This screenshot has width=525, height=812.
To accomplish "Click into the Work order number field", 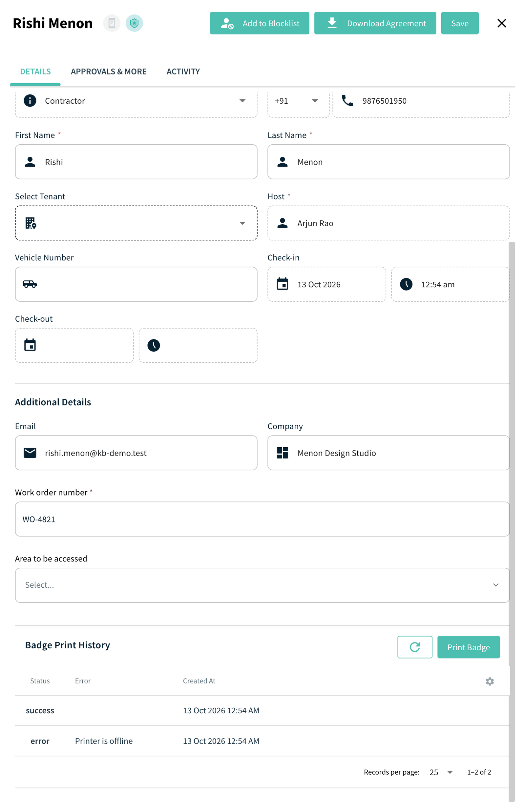I will click(262, 519).
